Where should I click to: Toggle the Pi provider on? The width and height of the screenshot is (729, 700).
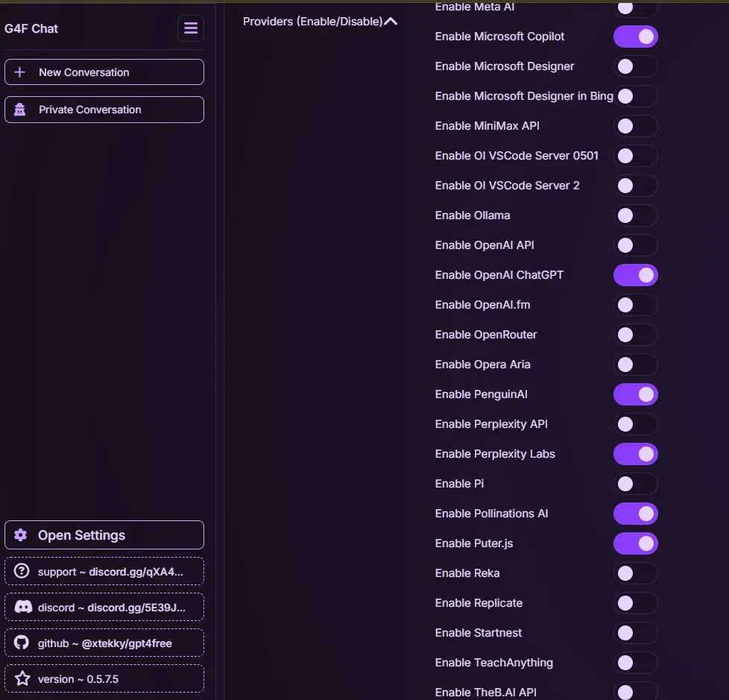[x=636, y=484]
